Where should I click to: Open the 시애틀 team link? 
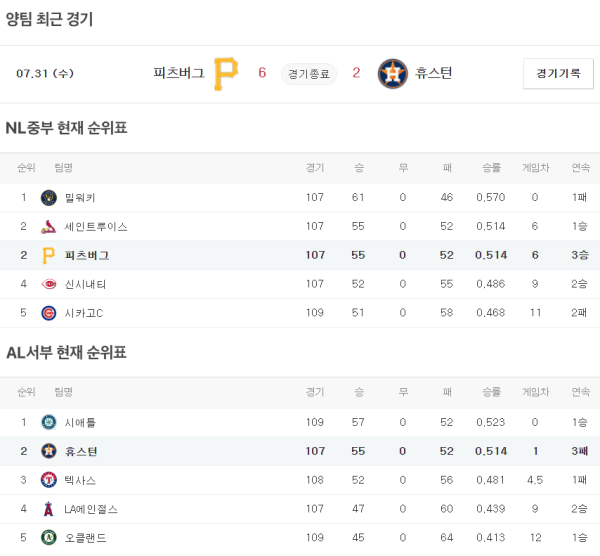pos(80,422)
